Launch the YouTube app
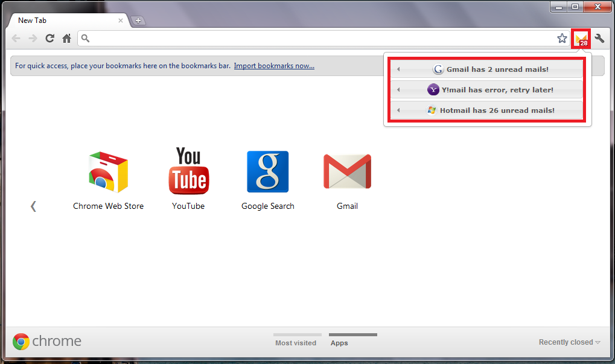The width and height of the screenshot is (615, 364). pos(188,179)
